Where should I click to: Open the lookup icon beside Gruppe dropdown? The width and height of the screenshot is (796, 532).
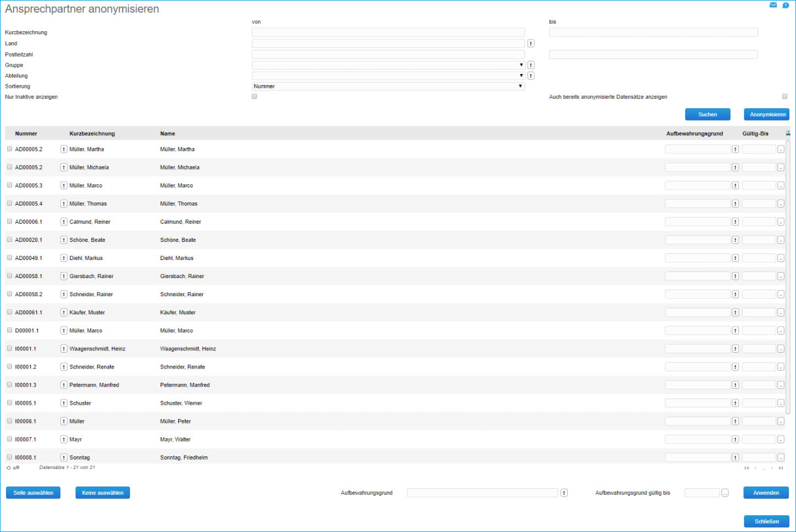pos(531,65)
